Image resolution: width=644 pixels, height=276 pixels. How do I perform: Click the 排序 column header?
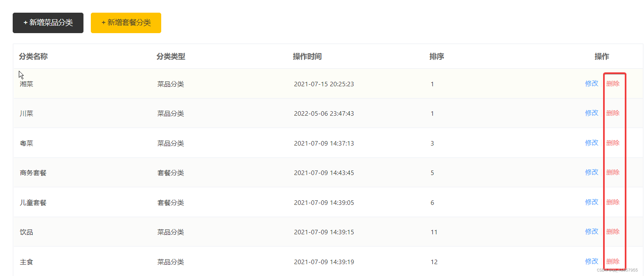click(437, 56)
